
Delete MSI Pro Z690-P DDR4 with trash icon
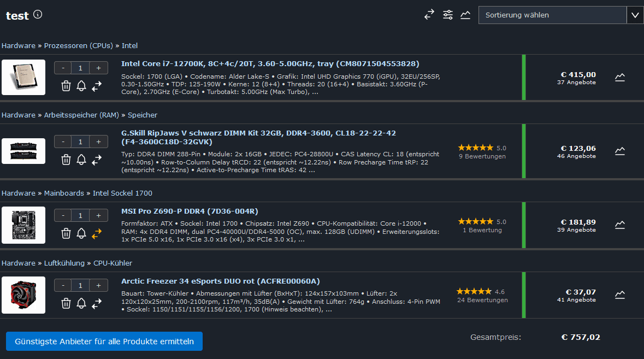66,233
